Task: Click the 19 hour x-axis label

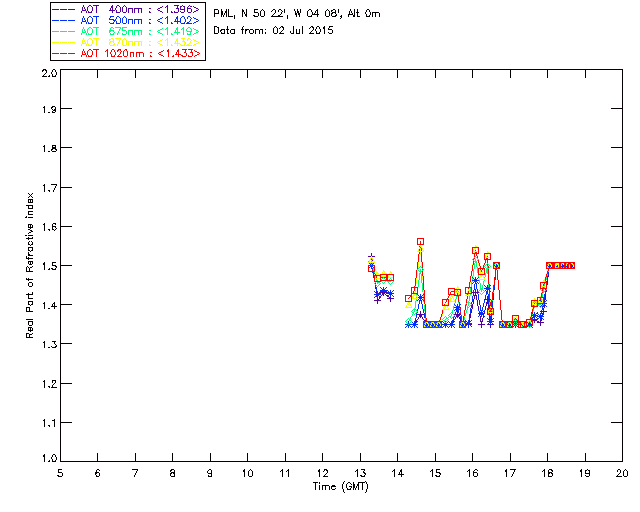Action: [x=585, y=473]
